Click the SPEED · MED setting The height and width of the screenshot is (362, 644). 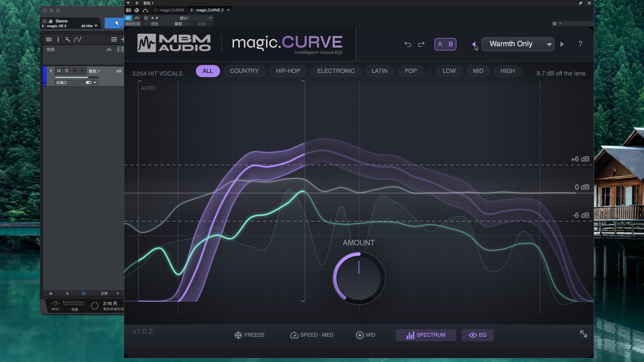pyautogui.click(x=312, y=335)
